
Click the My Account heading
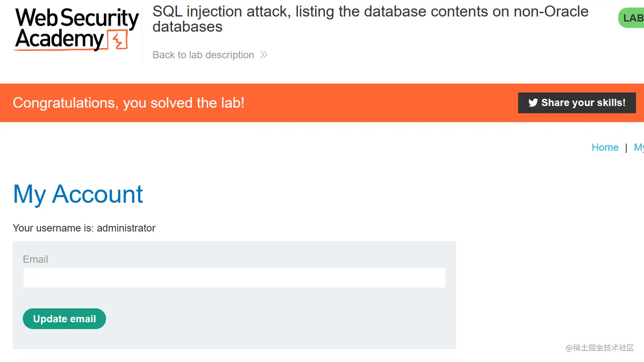click(78, 194)
